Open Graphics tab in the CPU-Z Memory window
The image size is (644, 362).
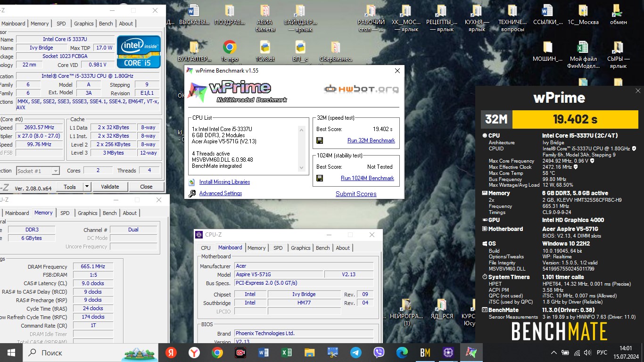click(x=88, y=213)
